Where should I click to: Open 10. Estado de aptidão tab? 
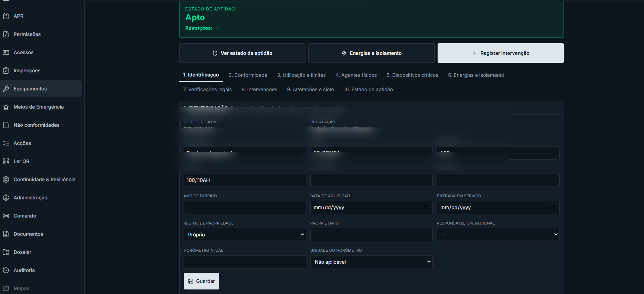pos(368,89)
